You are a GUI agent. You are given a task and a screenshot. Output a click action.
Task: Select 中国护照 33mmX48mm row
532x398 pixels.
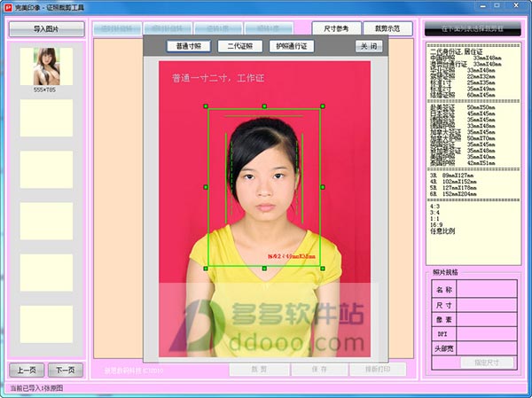coord(465,58)
